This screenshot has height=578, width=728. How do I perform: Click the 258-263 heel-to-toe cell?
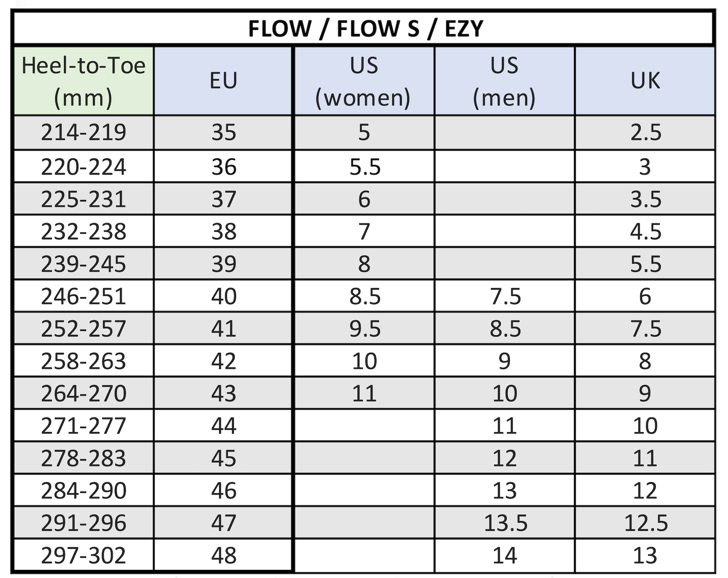tap(84, 361)
